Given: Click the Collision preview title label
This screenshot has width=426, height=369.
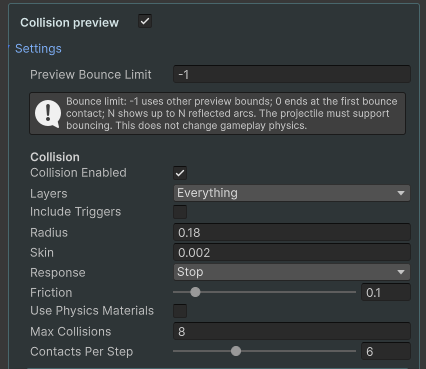Looking at the screenshot, I should click(70, 22).
